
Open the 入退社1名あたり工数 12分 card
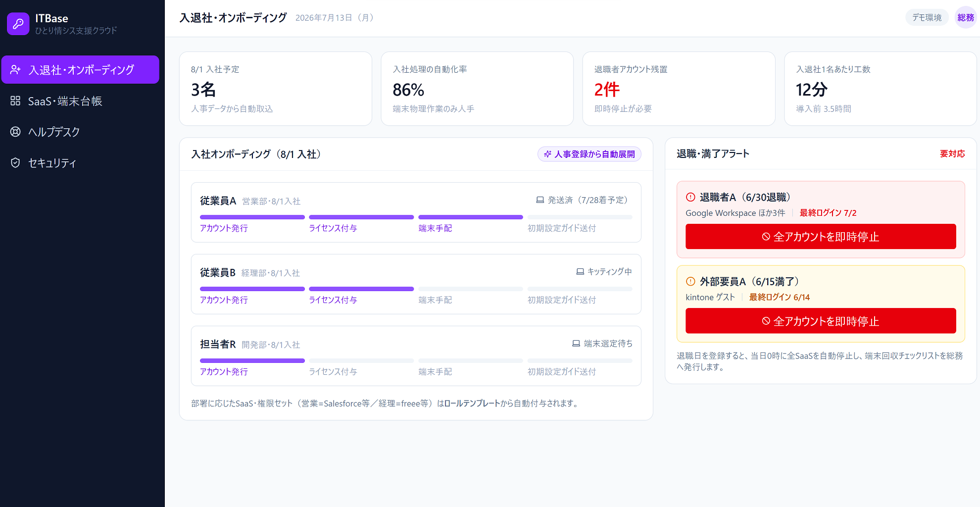pos(881,89)
